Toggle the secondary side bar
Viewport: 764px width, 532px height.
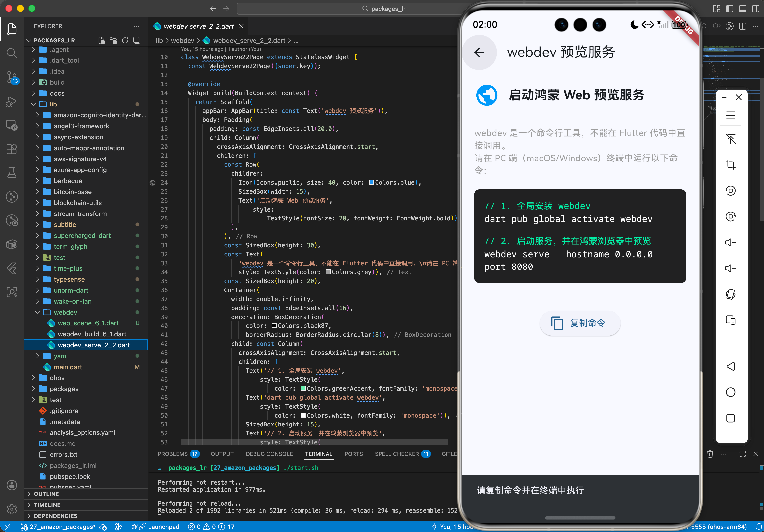tap(755, 9)
